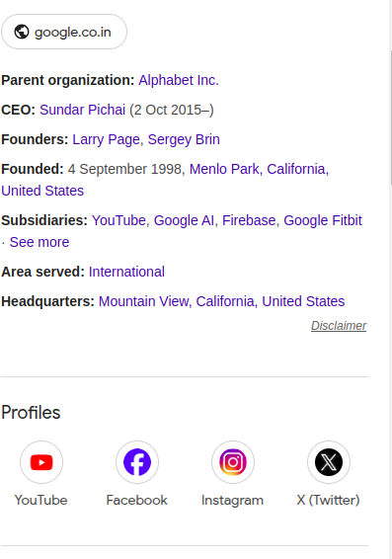
Task: Open the Sundar Pichai CEO link
Action: [x=82, y=110]
